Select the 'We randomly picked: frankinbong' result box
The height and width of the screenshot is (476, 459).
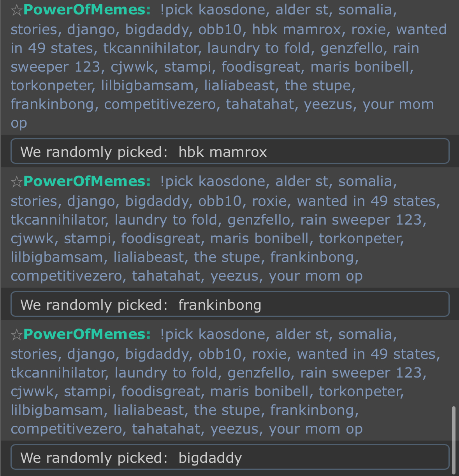[x=230, y=304]
